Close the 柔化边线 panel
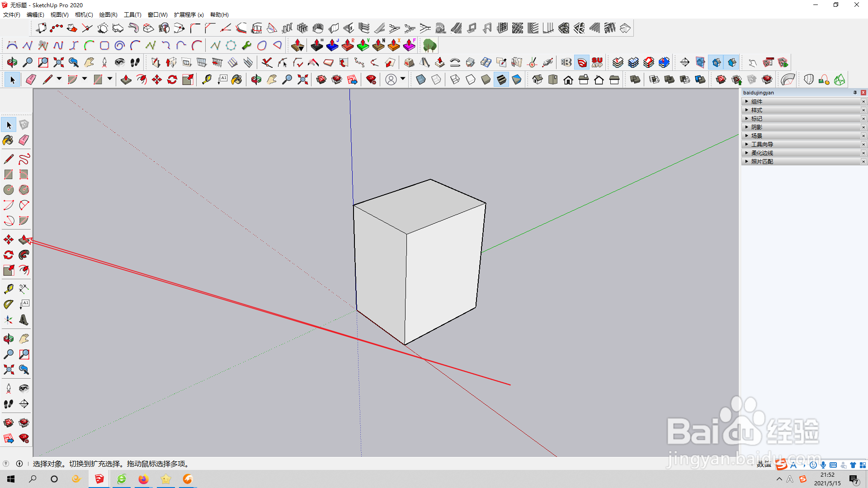Screen dimensions: 868x488 tap(863, 153)
